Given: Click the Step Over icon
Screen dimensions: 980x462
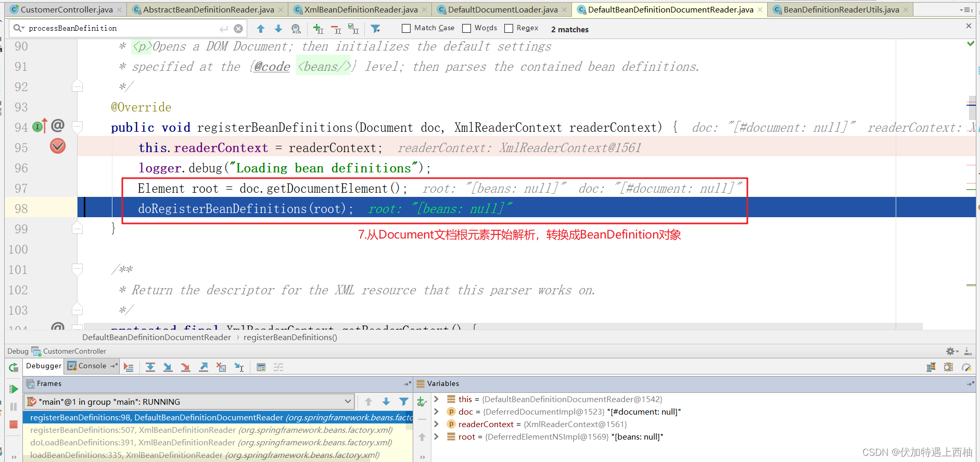Looking at the screenshot, I should pos(150,367).
